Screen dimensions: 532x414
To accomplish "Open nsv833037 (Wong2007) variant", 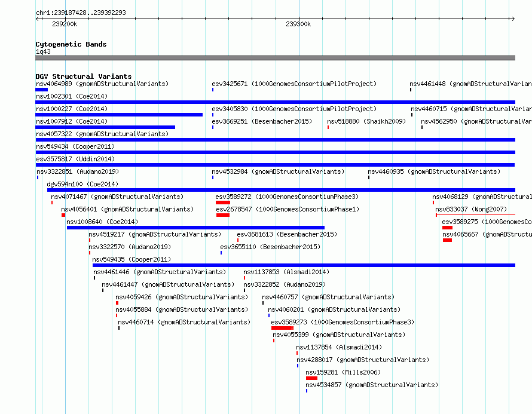I will point(471,209).
